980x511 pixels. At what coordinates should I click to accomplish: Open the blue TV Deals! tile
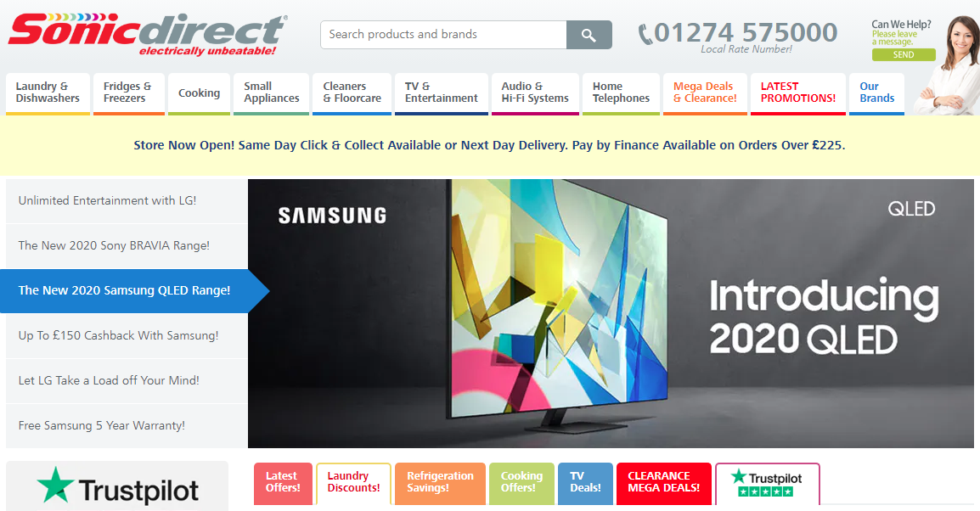point(586,484)
